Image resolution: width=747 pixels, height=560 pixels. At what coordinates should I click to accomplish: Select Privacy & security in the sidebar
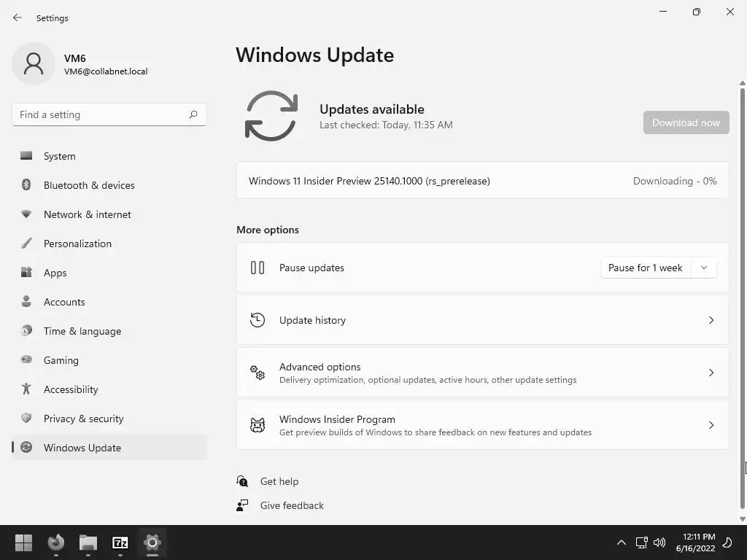pyautogui.click(x=109, y=418)
